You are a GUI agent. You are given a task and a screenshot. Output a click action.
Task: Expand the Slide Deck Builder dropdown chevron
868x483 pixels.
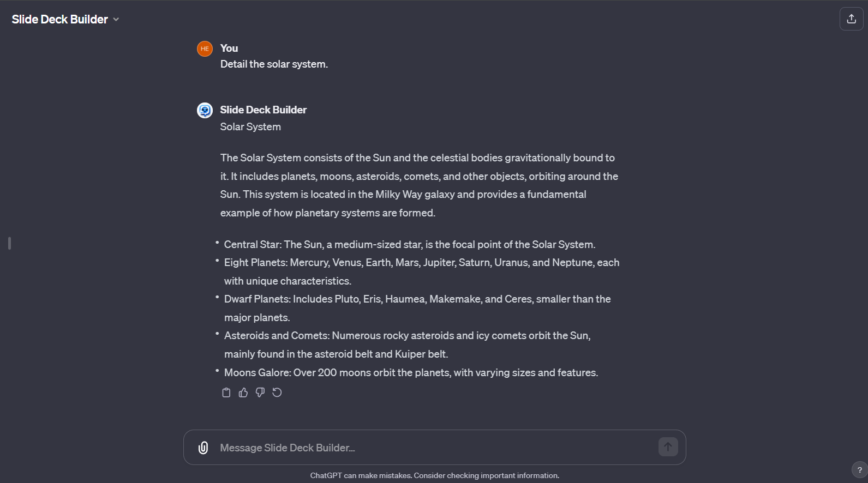click(x=116, y=20)
